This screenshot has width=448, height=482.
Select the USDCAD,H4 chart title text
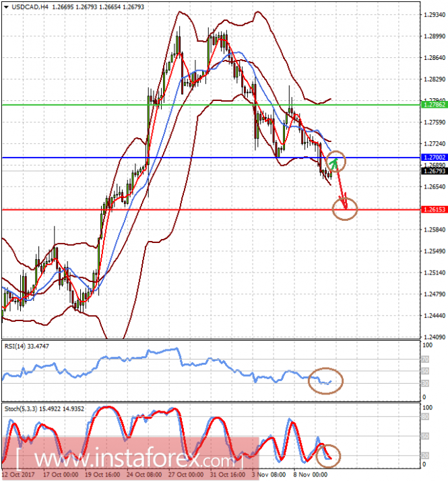click(x=32, y=7)
